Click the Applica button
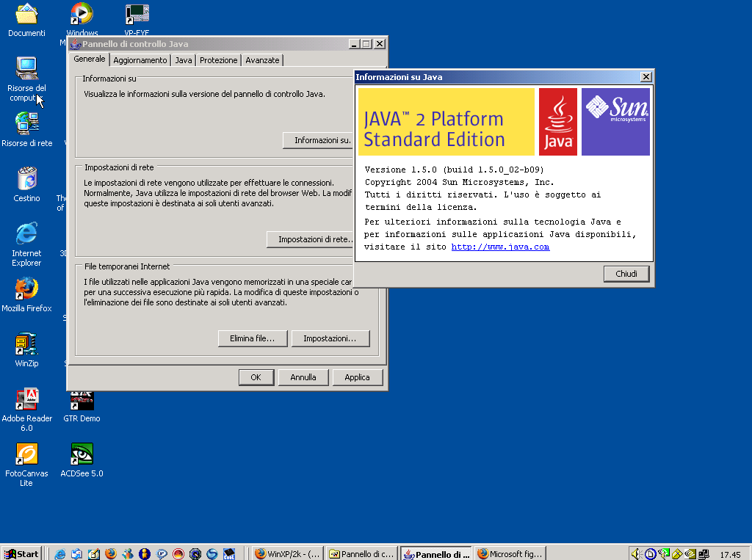Viewport: 752px width, 560px height. [358, 377]
